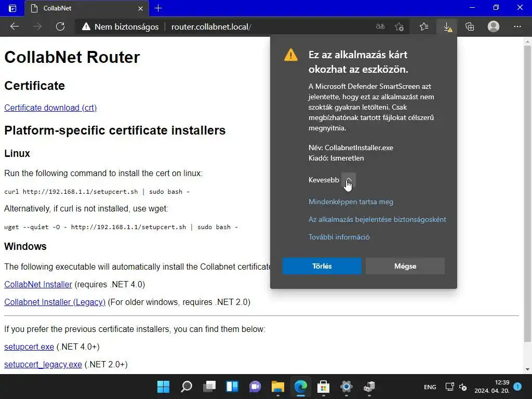
Task: Open taskbar Search
Action: click(187, 387)
